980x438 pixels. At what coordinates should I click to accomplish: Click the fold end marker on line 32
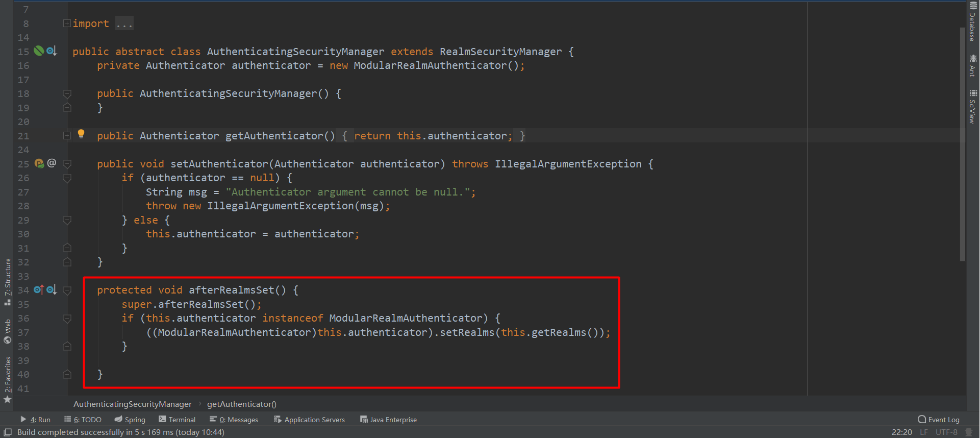click(67, 262)
